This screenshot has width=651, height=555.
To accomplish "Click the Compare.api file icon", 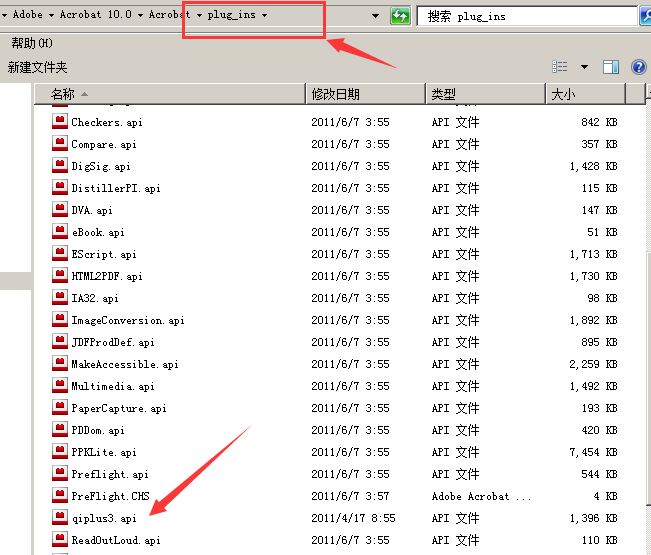I will pos(60,144).
